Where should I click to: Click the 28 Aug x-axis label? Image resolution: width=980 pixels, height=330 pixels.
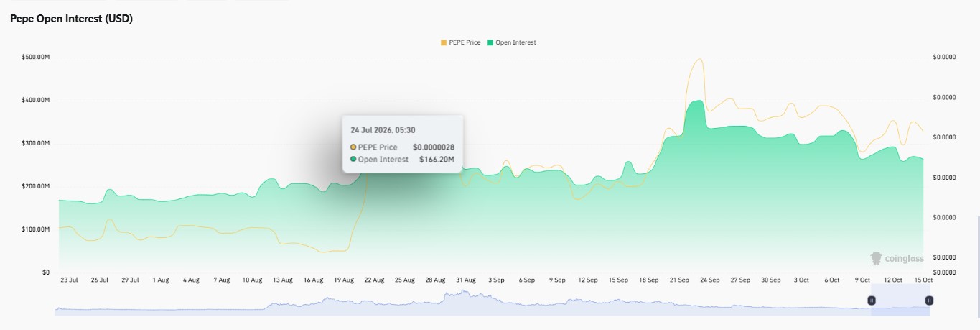click(435, 279)
